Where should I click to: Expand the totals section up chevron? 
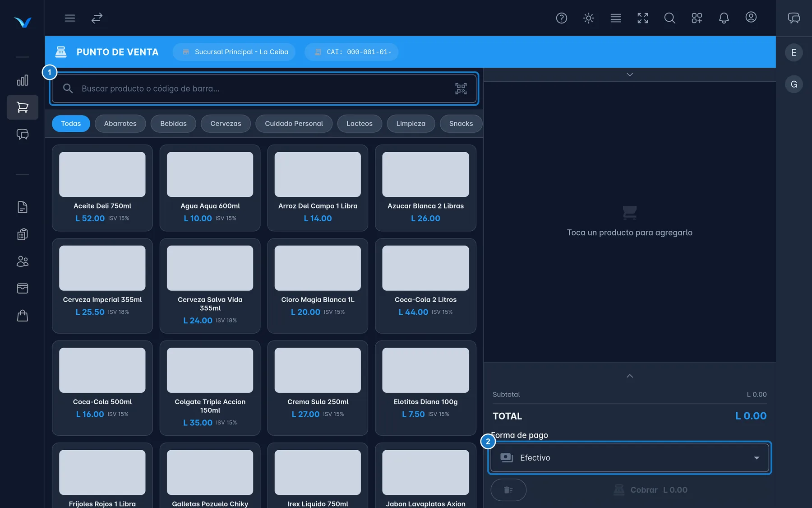(x=630, y=376)
